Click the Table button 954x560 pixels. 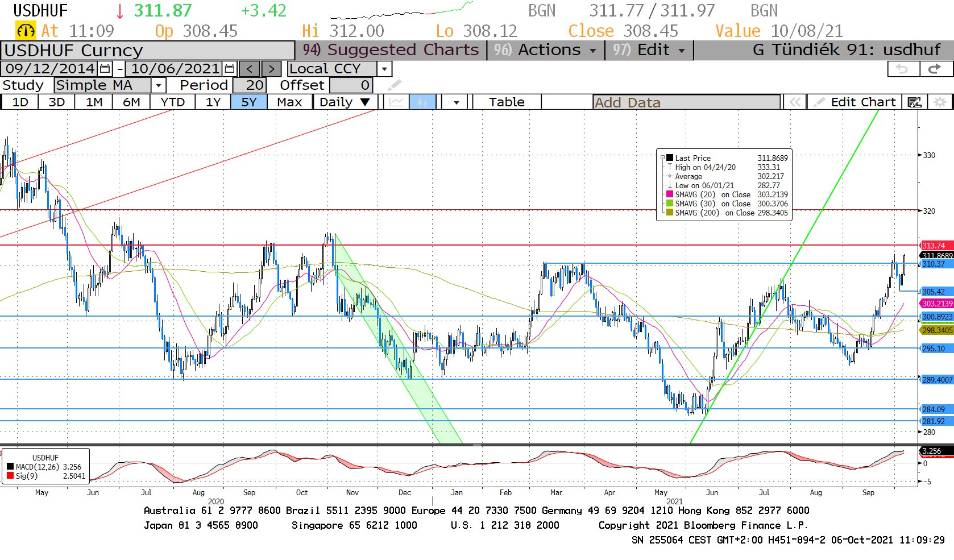[x=507, y=102]
